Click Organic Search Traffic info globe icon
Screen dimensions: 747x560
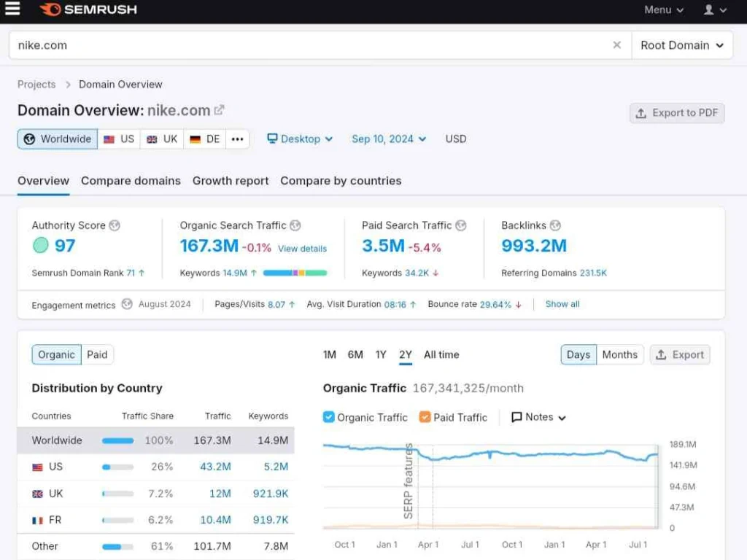pos(295,225)
